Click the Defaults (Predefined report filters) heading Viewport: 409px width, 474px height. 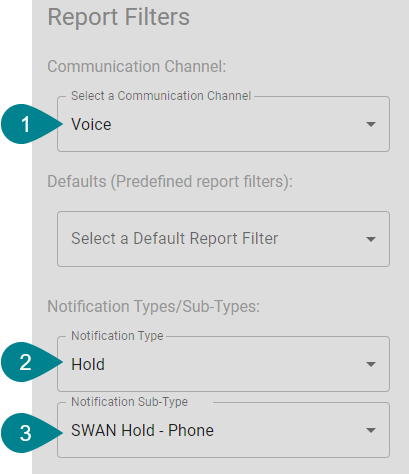point(170,182)
